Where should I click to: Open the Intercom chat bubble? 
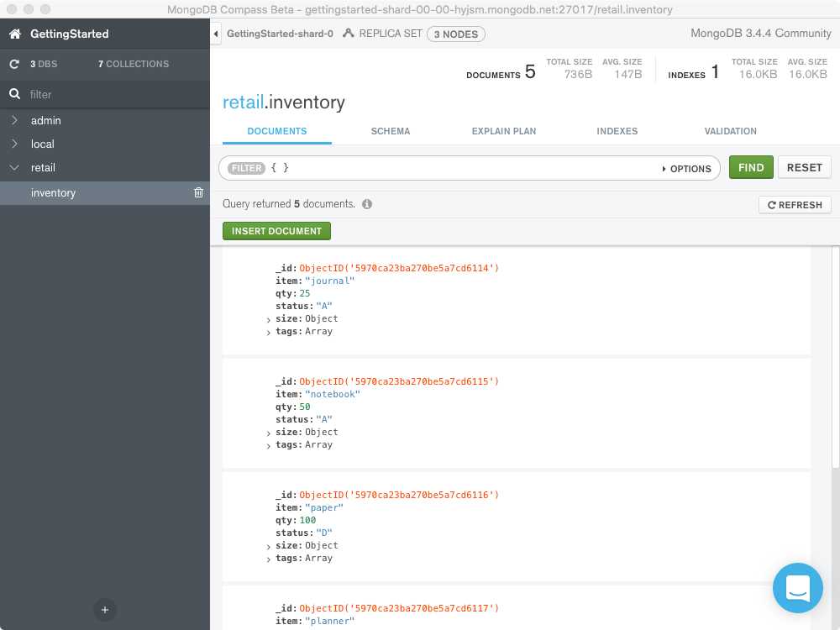pos(797,588)
